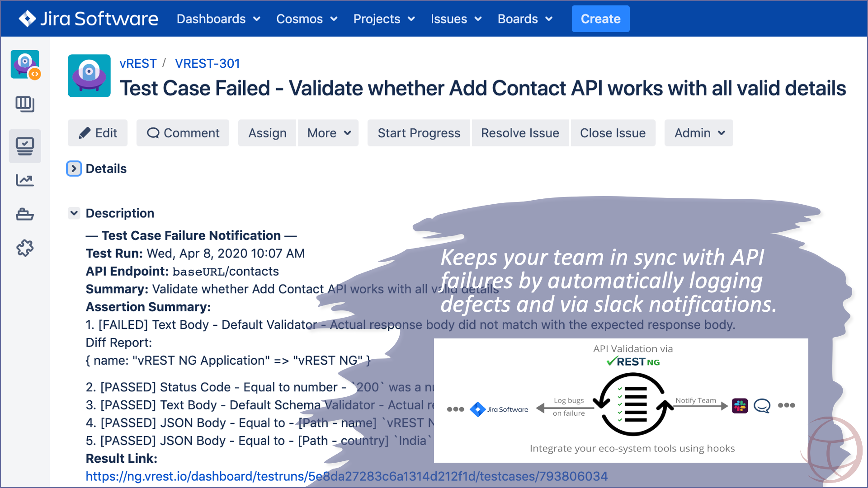
Task: Click the Assign button
Action: coord(267,133)
